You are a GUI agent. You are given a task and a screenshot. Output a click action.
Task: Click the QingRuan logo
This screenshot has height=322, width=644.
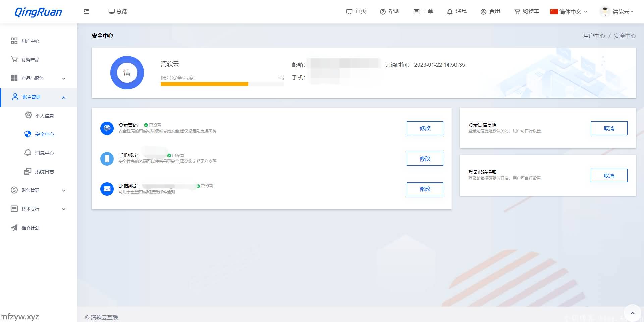(x=38, y=12)
